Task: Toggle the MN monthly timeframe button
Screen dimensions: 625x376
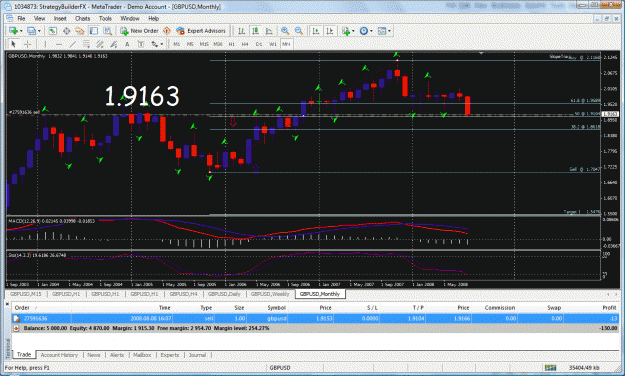Action: tap(286, 44)
